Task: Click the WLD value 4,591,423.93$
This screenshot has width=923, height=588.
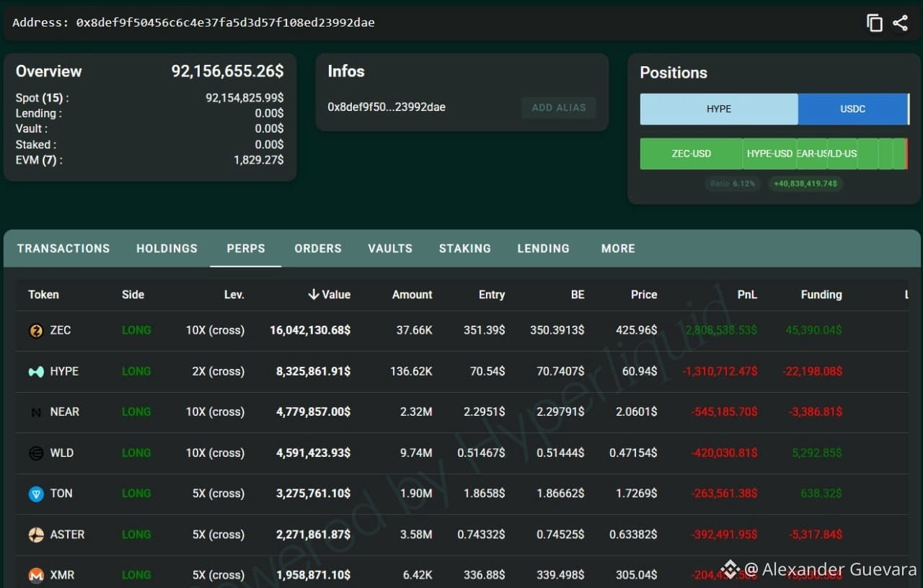Action: [x=313, y=453]
